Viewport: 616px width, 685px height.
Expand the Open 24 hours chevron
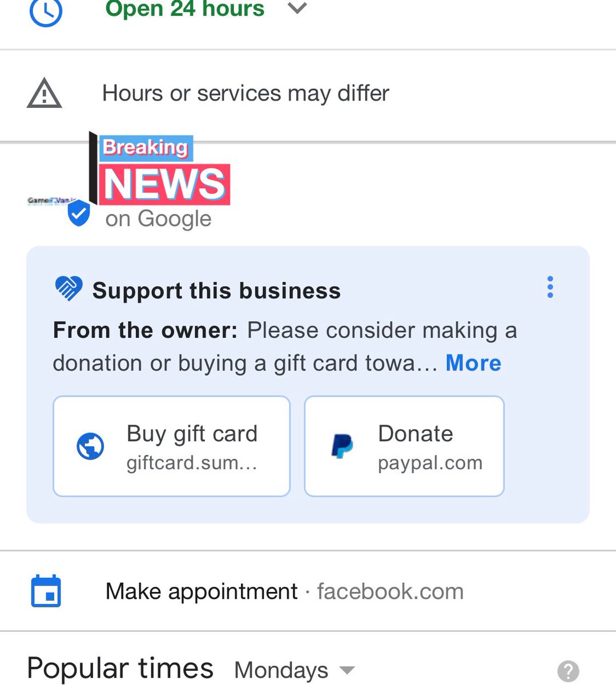[297, 9]
